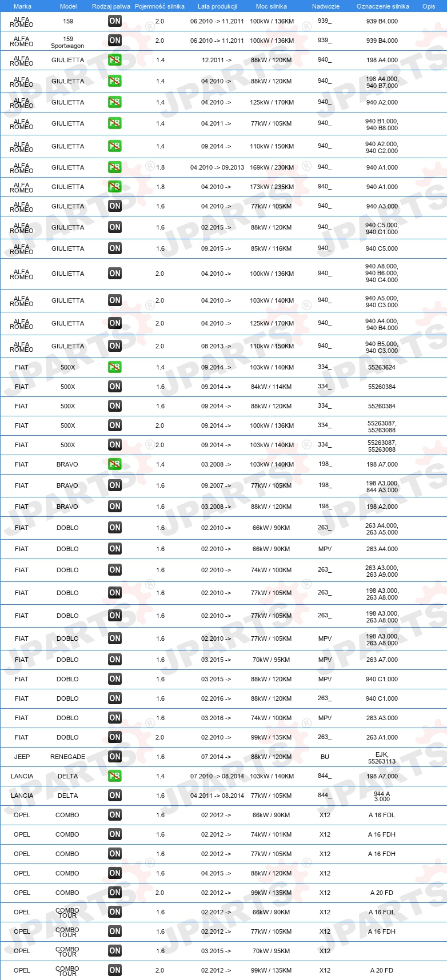Click production dates '04.2010 -> 09.2013'
Image resolution: width=447 pixels, height=980 pixels.
[217, 167]
